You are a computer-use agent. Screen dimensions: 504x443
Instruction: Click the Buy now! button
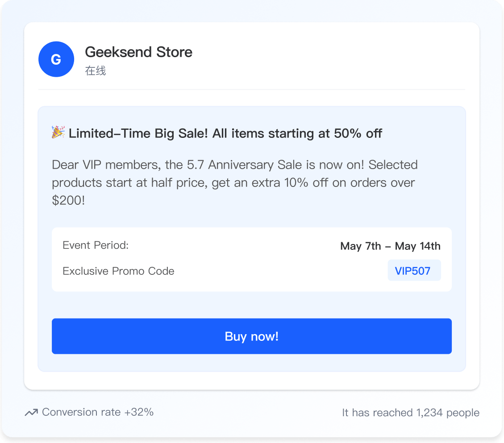pyautogui.click(x=252, y=336)
